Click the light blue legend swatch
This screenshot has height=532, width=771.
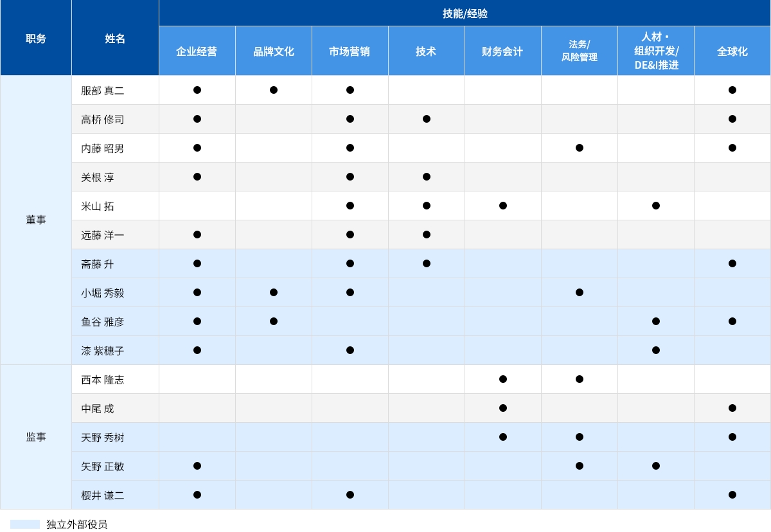coord(25,524)
